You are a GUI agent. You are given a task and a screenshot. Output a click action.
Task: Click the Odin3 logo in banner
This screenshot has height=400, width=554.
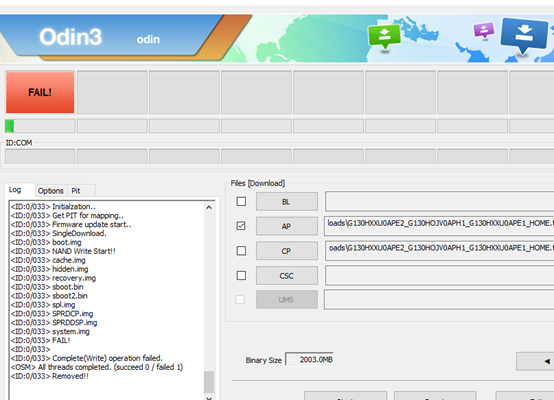71,37
